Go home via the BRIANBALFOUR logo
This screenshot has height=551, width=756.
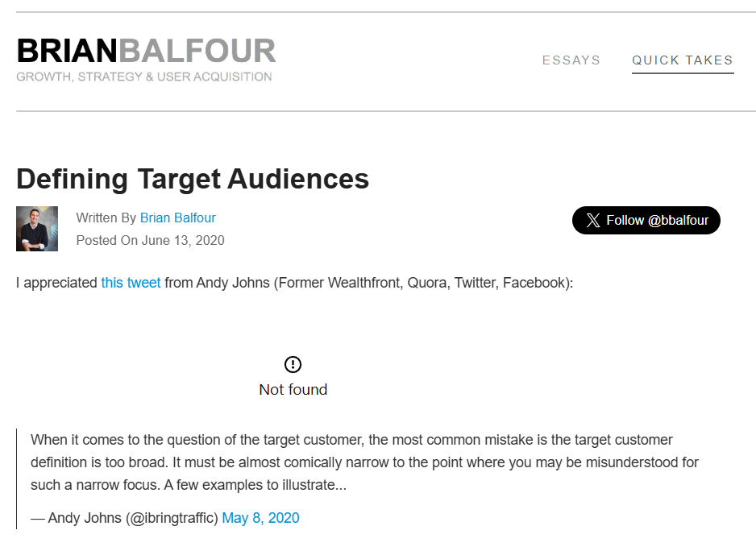point(146,51)
